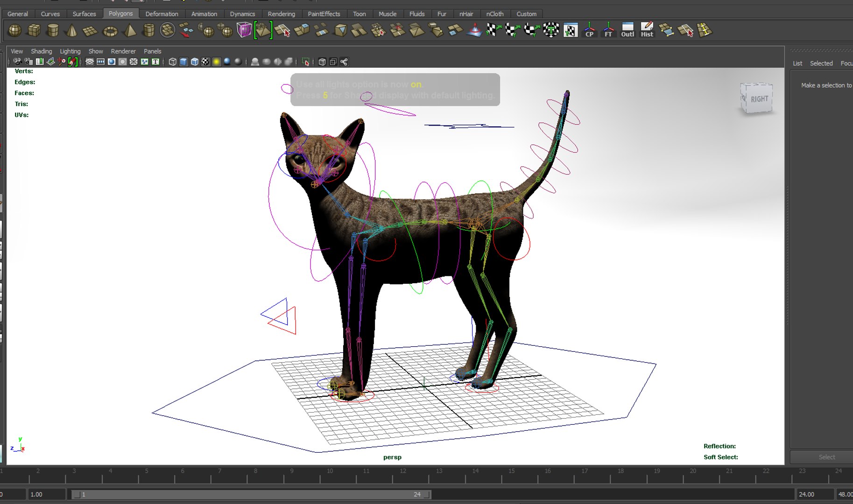
Task: Open the Selected menu in attribute editor
Action: [821, 63]
